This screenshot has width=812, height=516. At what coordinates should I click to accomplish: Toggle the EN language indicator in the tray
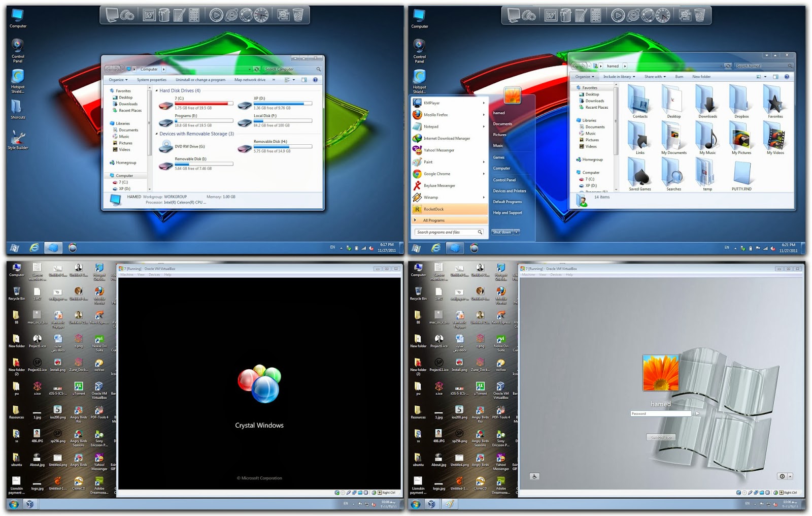pyautogui.click(x=333, y=247)
